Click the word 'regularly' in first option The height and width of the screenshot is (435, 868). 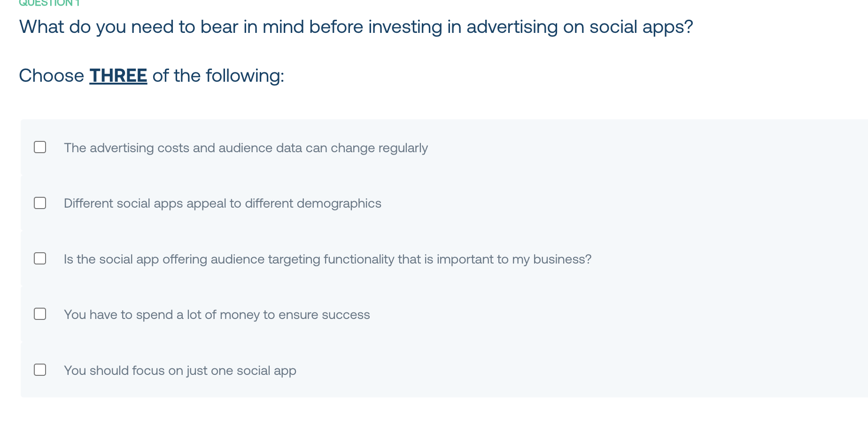click(x=403, y=148)
